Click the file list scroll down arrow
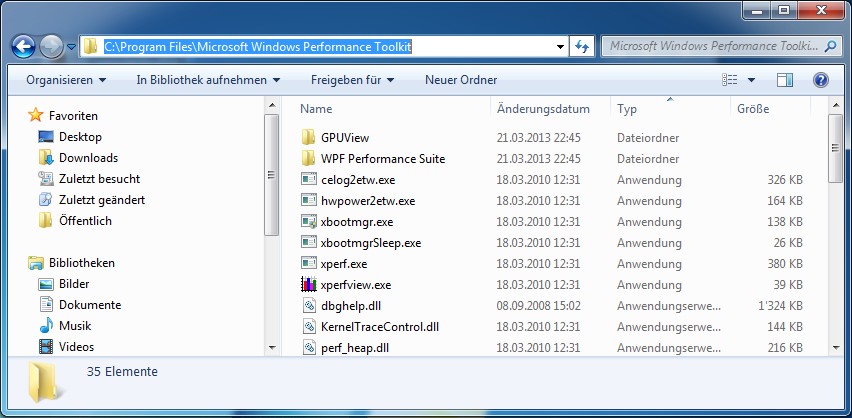The height and width of the screenshot is (418, 852). pos(835,347)
